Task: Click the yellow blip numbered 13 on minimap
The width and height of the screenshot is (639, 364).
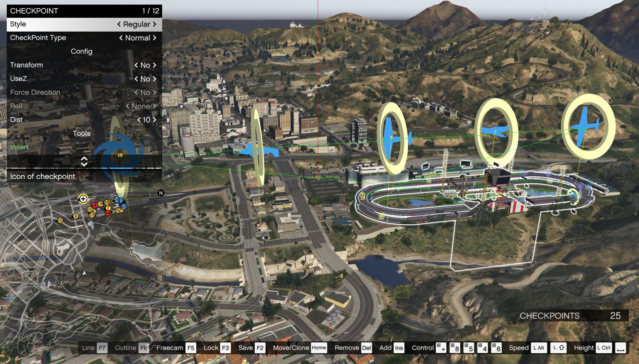Action: click(92, 215)
